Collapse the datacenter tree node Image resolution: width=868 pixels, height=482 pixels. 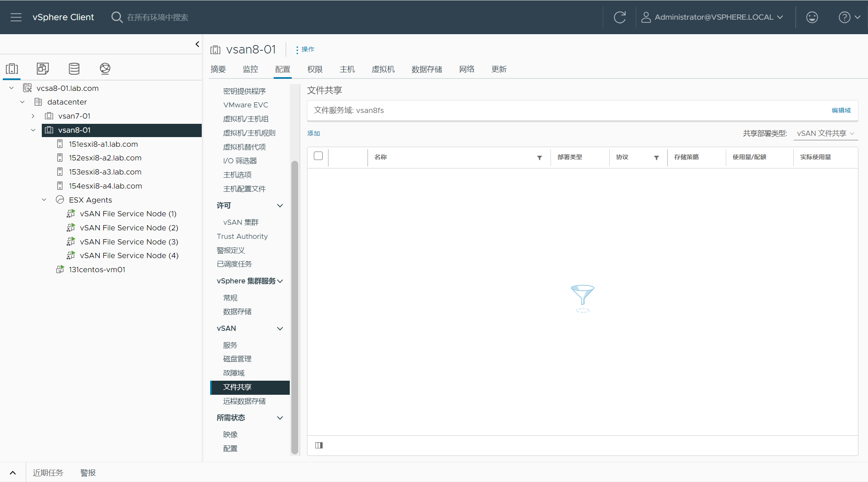[23, 102]
